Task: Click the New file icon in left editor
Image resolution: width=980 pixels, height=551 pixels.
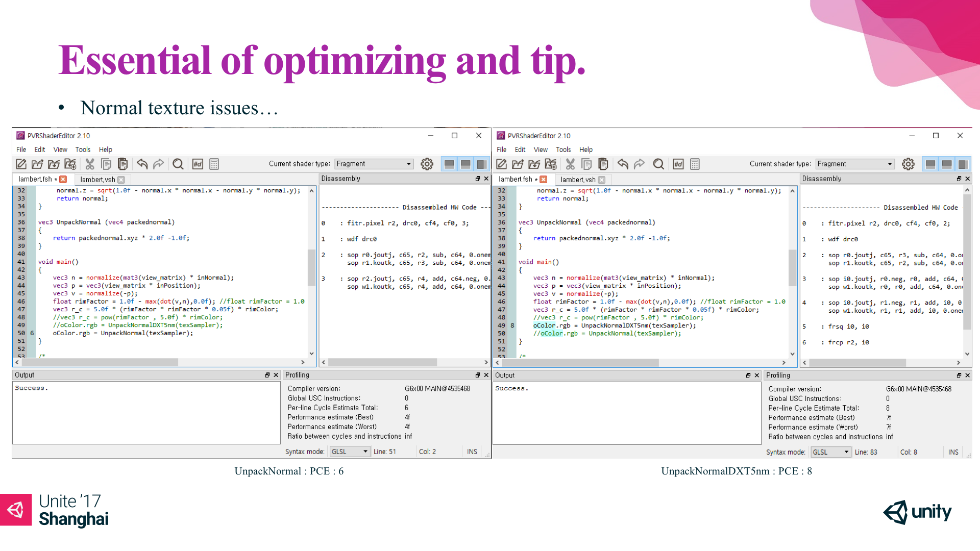Action: point(21,164)
